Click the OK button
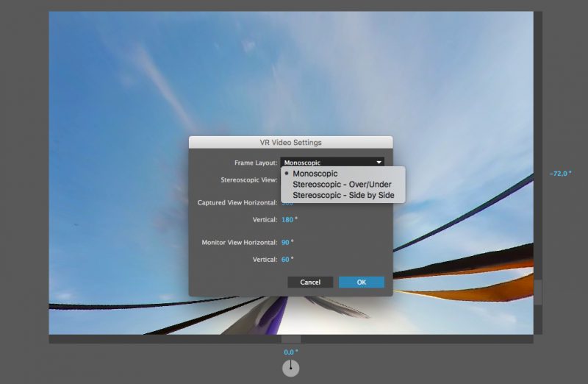The image size is (588, 384). pos(361,282)
